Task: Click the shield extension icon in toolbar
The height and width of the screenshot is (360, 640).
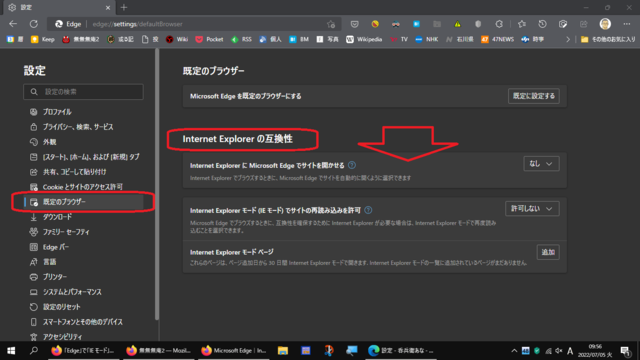Action: tap(478, 24)
